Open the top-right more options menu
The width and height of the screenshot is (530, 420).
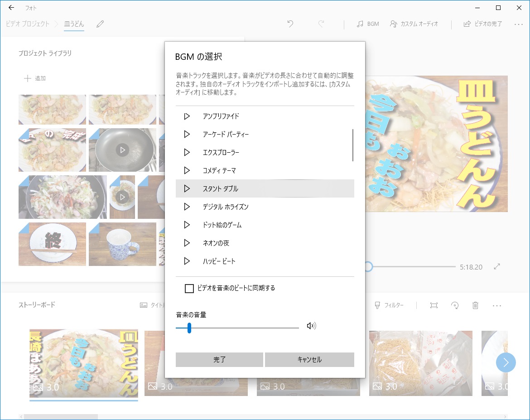pyautogui.click(x=519, y=24)
